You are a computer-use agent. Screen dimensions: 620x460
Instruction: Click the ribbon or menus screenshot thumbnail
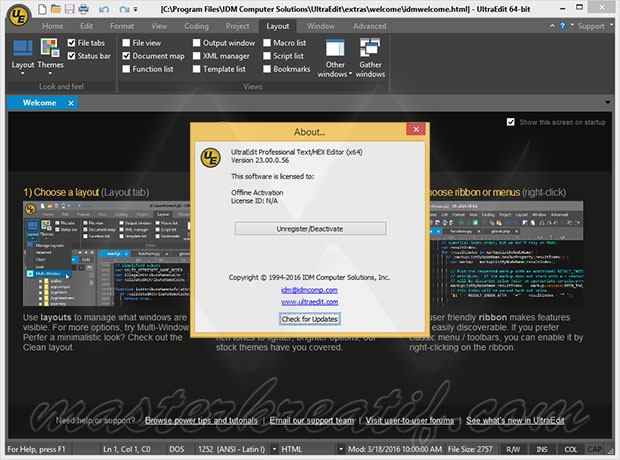(506, 253)
